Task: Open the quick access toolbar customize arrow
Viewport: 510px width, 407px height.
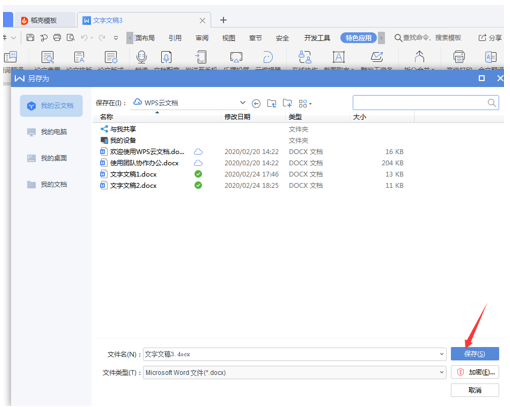Action: point(116,38)
